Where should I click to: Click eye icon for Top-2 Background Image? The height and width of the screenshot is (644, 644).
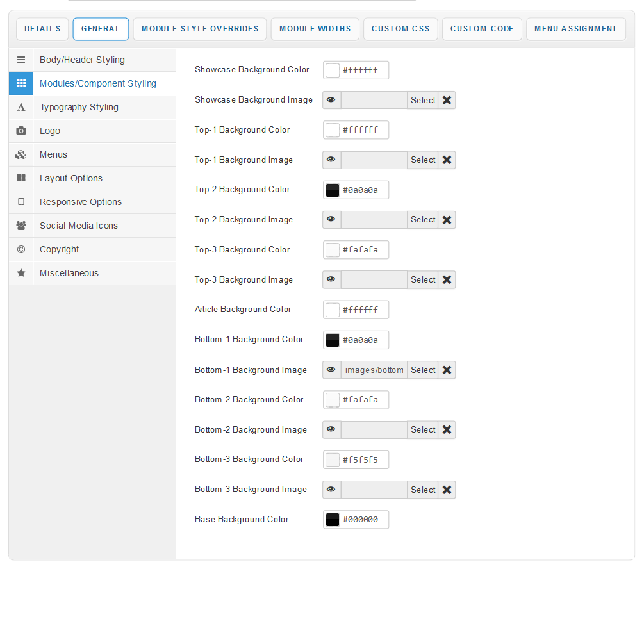(x=331, y=220)
